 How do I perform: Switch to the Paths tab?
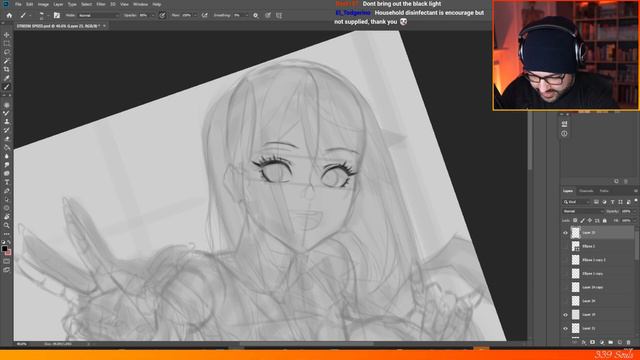tap(604, 191)
